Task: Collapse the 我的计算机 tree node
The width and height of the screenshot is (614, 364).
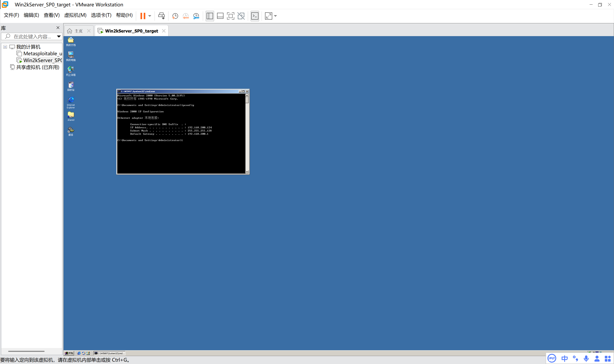Action: [x=5, y=47]
